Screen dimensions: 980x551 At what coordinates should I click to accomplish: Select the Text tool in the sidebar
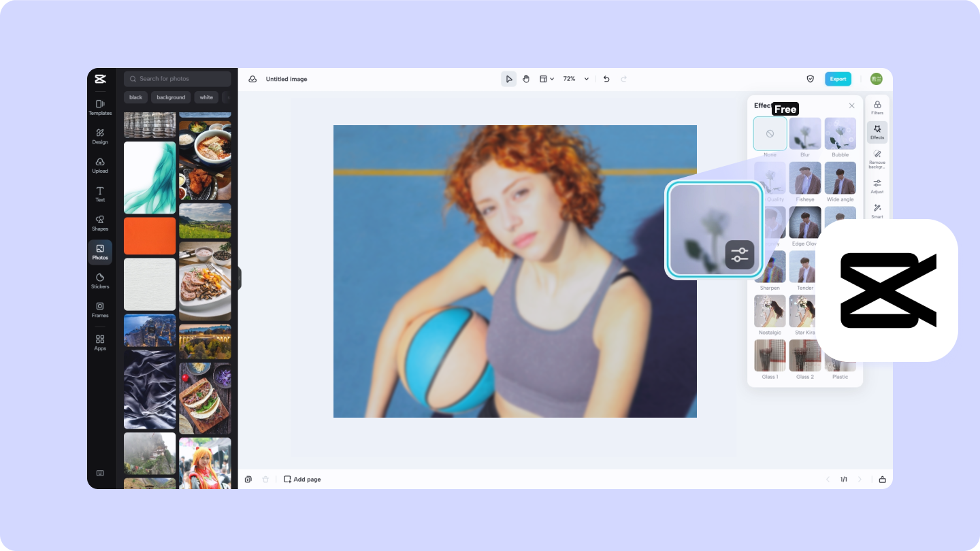100,194
